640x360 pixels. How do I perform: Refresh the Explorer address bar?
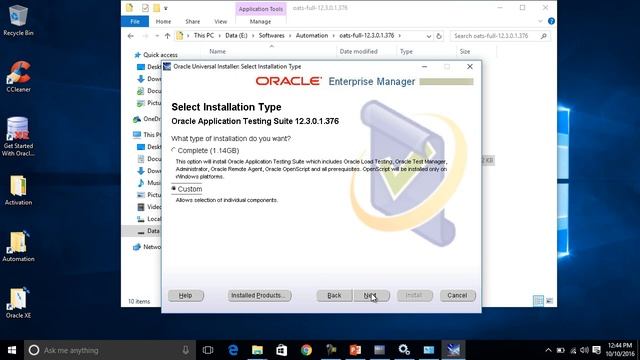click(439, 36)
